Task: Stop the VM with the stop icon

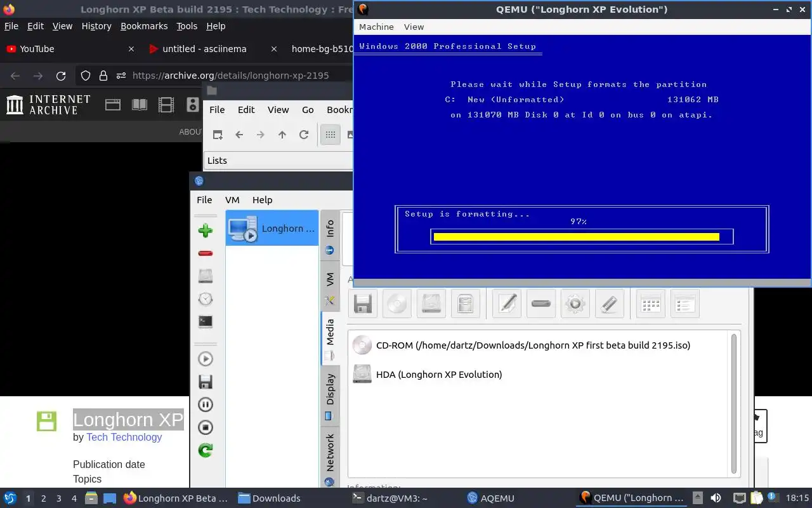Action: (205, 427)
